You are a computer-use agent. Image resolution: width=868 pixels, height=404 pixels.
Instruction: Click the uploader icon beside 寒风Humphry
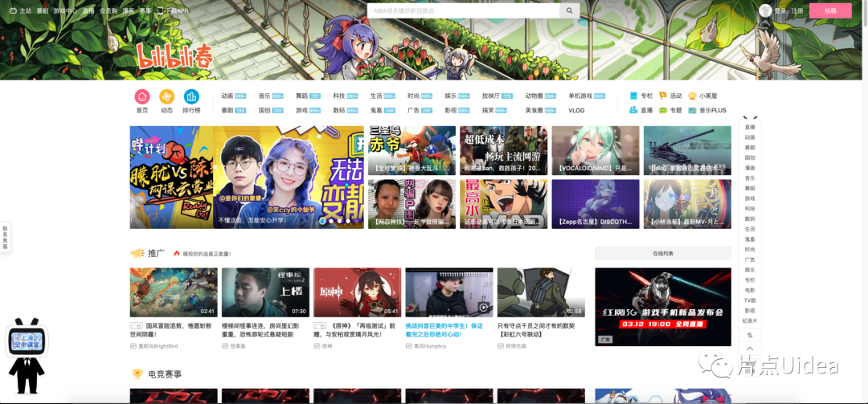pyautogui.click(x=408, y=346)
